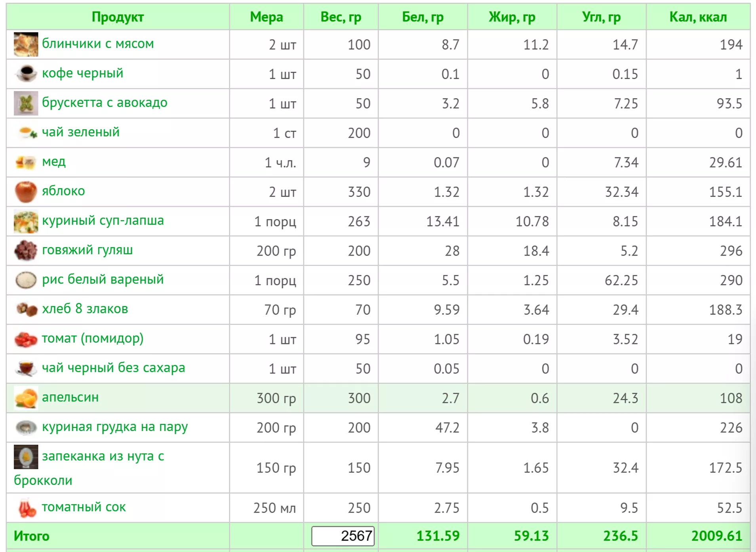Click the red яблоко apple icon
This screenshot has width=756, height=552.
click(26, 192)
